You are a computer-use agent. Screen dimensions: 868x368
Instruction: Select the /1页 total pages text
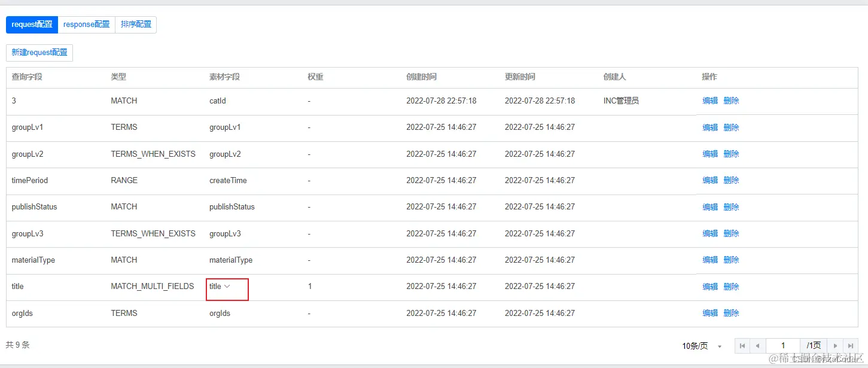814,346
